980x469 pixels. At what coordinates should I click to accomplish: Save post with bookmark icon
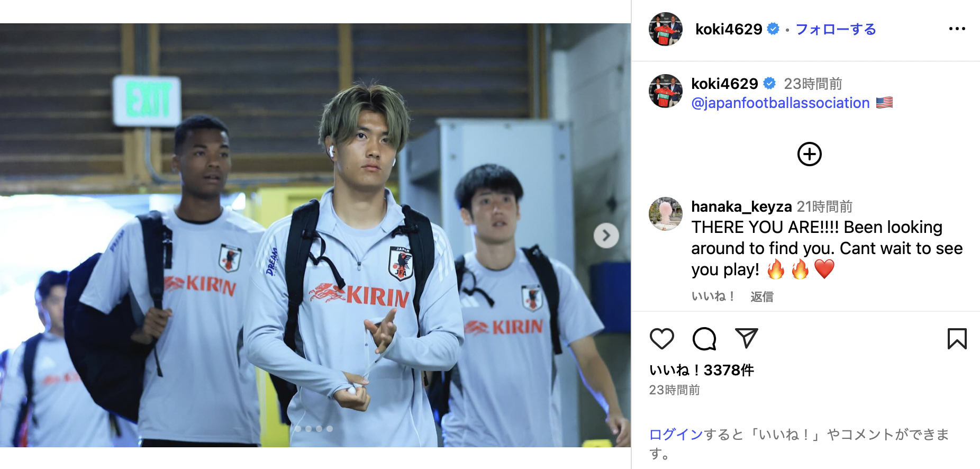957,339
